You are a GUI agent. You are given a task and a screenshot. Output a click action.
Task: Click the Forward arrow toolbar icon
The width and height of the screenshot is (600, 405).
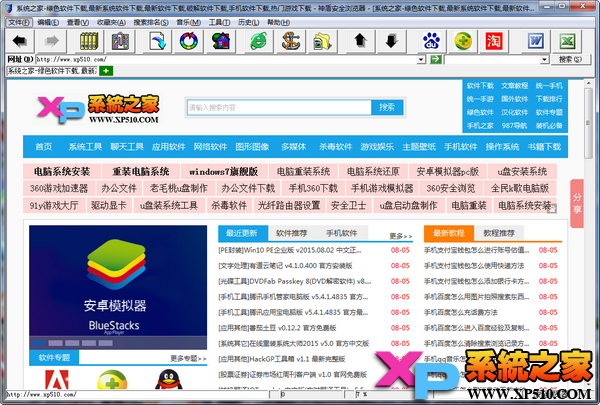click(51, 41)
